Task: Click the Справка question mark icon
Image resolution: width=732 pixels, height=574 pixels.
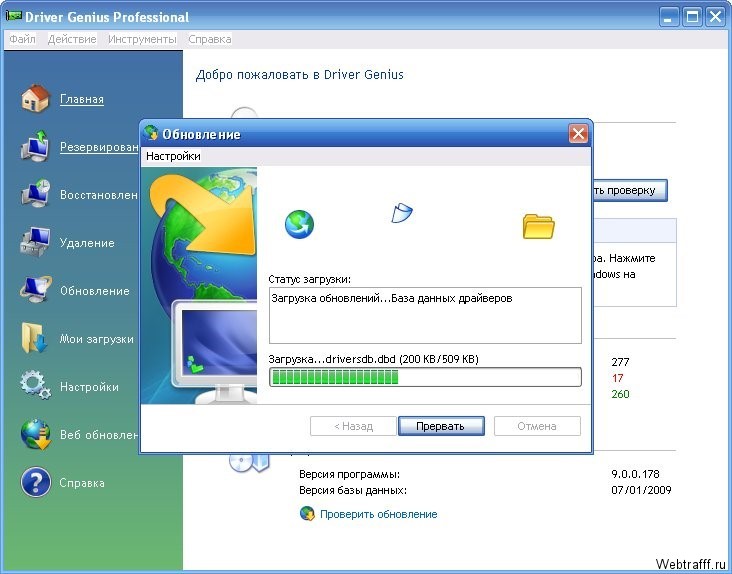Action: click(x=35, y=482)
